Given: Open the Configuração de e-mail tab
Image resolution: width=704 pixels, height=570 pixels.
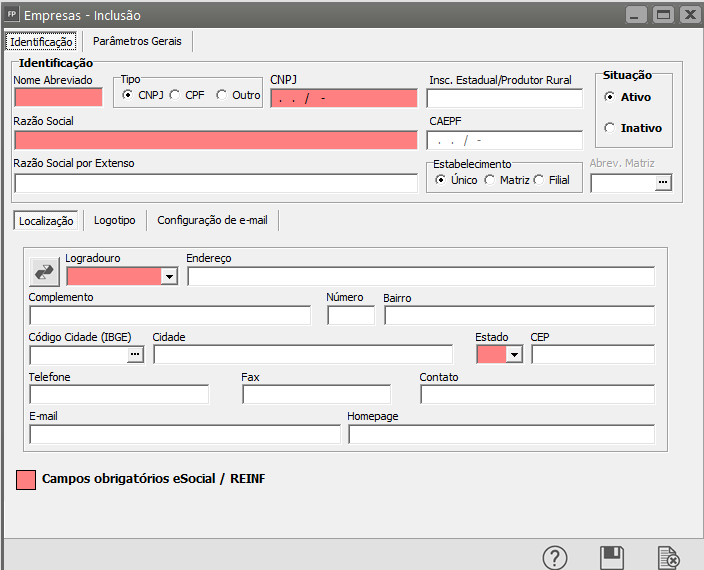Looking at the screenshot, I should (x=212, y=220).
